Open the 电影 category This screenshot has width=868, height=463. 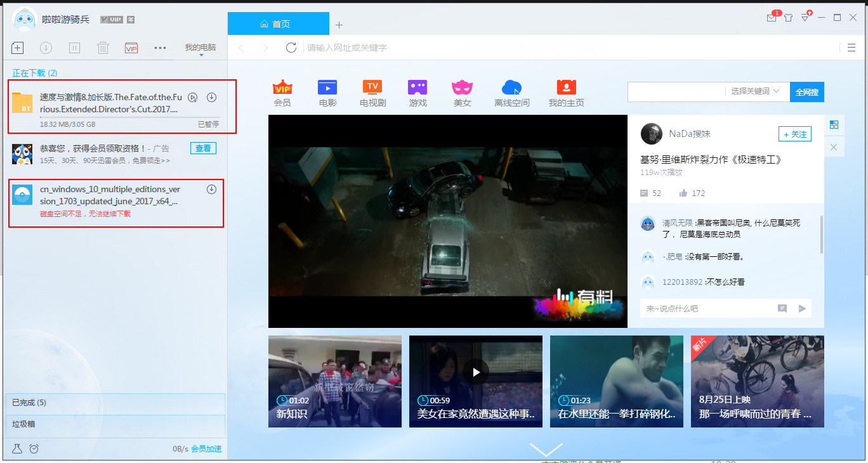click(x=327, y=93)
